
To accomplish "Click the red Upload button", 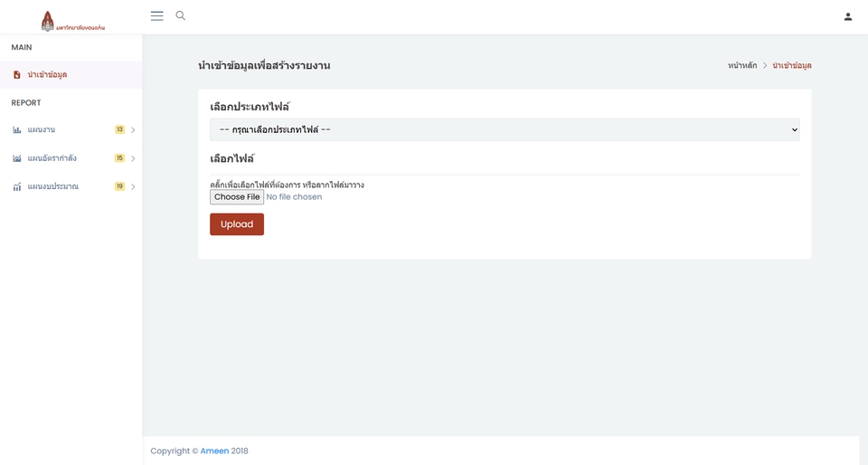I will point(237,224).
